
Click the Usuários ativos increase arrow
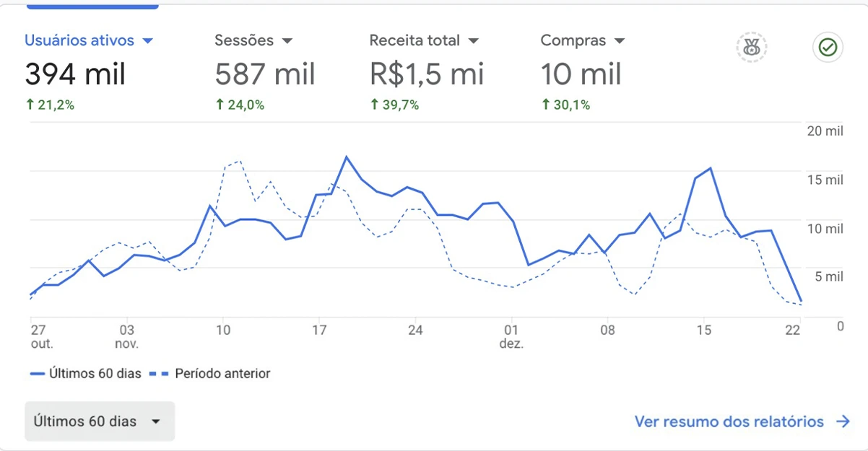[30, 105]
